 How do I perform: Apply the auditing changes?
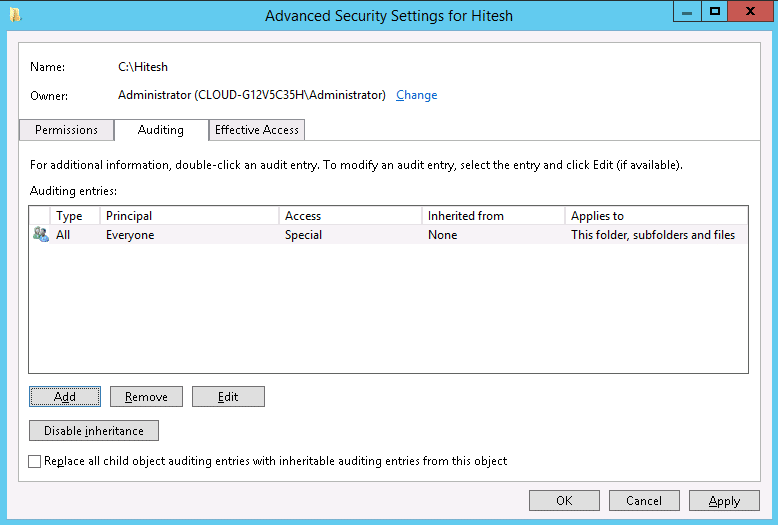pyautogui.click(x=724, y=501)
